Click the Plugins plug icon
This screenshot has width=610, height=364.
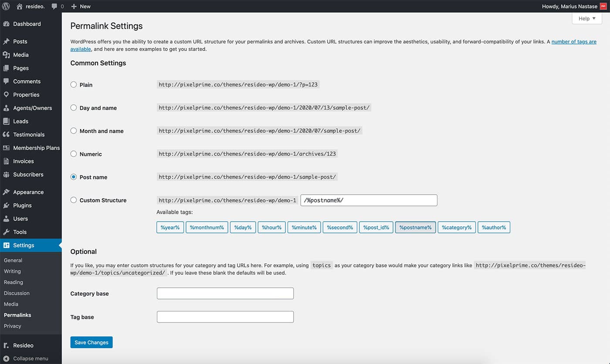pos(6,206)
